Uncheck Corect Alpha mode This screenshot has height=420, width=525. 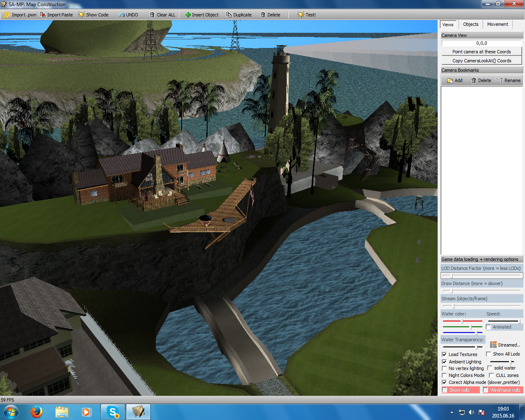tap(444, 382)
